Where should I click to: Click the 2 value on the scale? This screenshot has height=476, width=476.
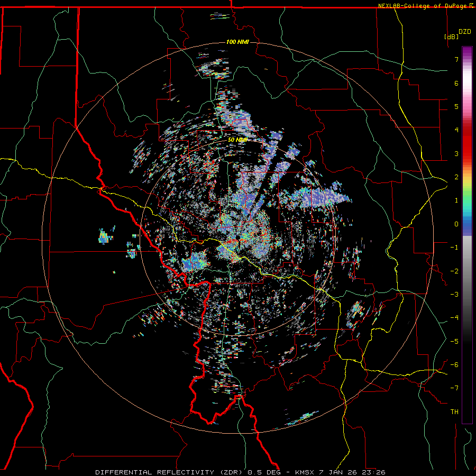click(456, 177)
